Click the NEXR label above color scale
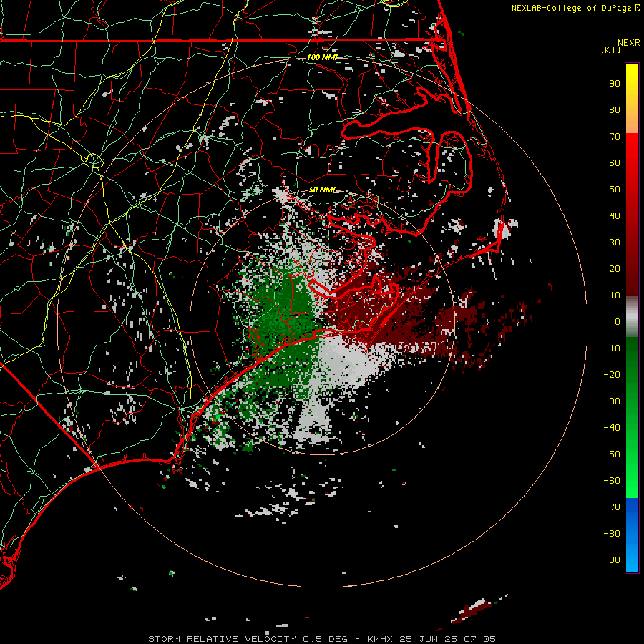 point(629,43)
